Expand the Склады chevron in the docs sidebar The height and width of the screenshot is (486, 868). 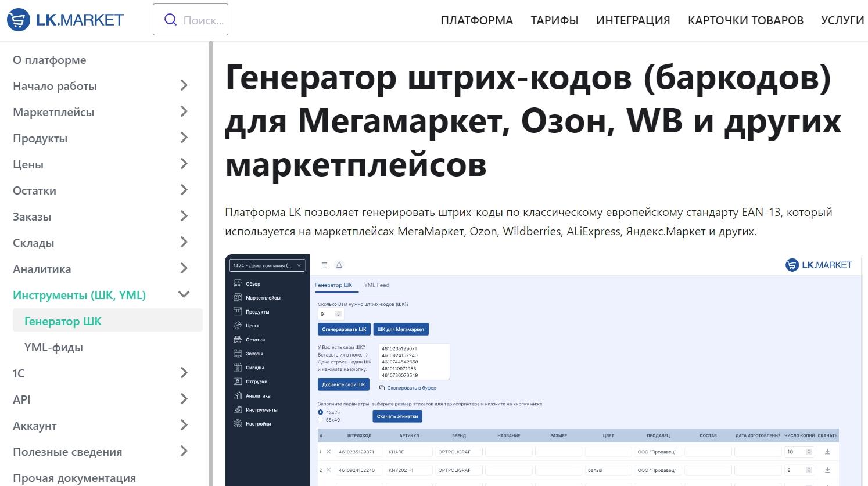[x=184, y=242]
